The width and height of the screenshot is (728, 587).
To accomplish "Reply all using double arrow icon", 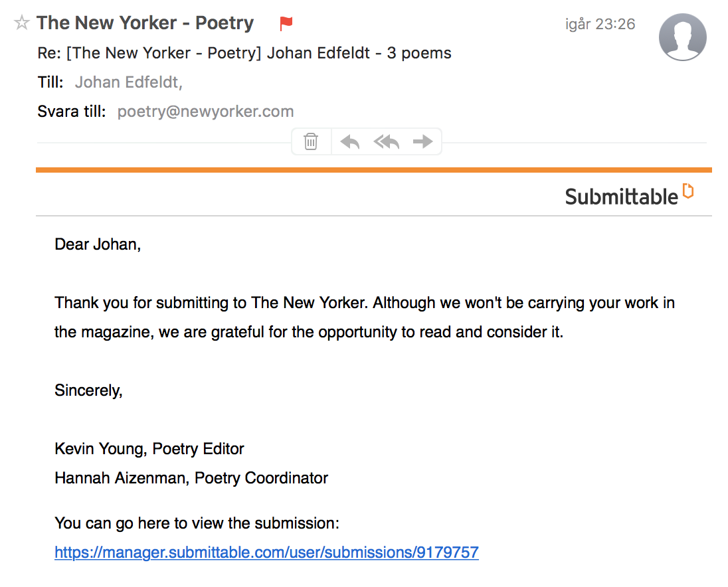I will [387, 141].
